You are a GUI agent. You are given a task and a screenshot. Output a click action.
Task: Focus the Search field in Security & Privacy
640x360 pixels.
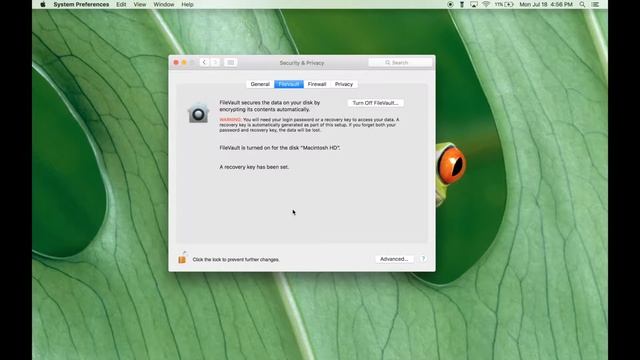click(x=400, y=62)
